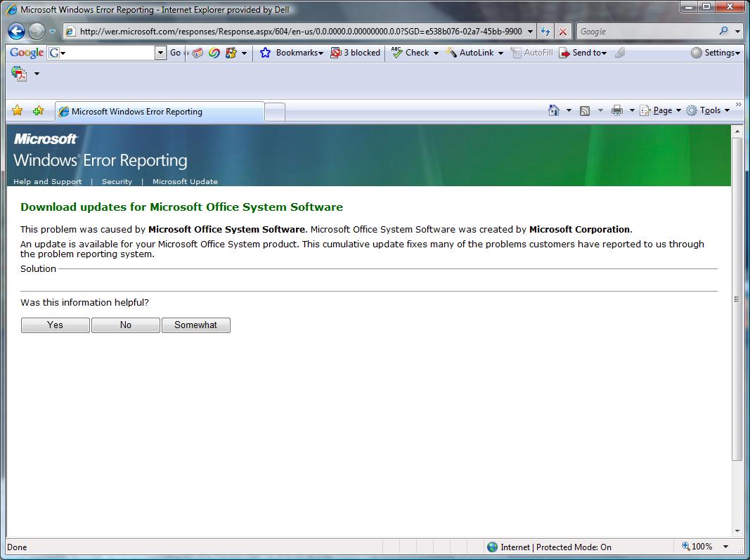Click the Stop loading red X icon

pos(562,32)
